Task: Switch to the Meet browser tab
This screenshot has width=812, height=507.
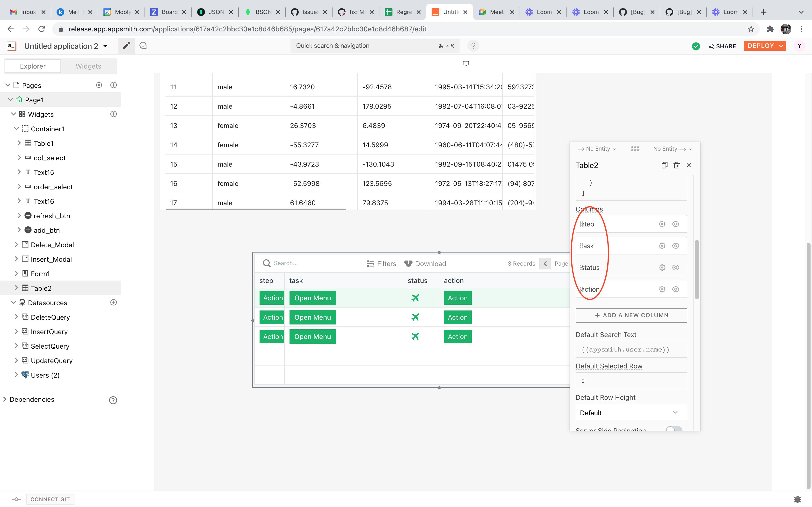Action: tap(496, 12)
